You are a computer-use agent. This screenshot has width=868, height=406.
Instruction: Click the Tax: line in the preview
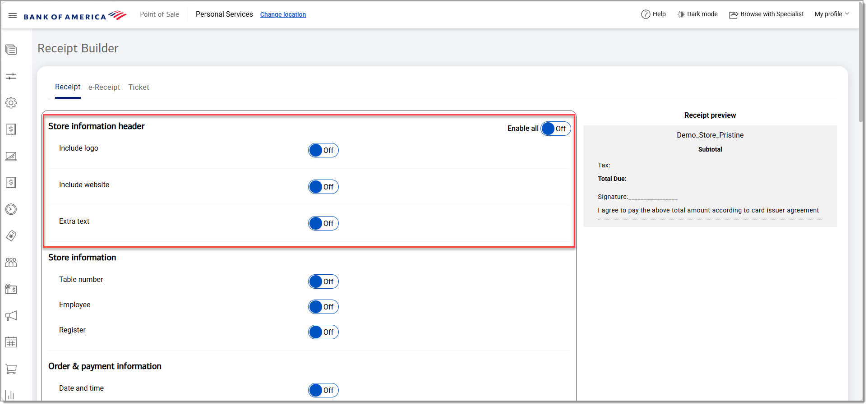point(604,165)
